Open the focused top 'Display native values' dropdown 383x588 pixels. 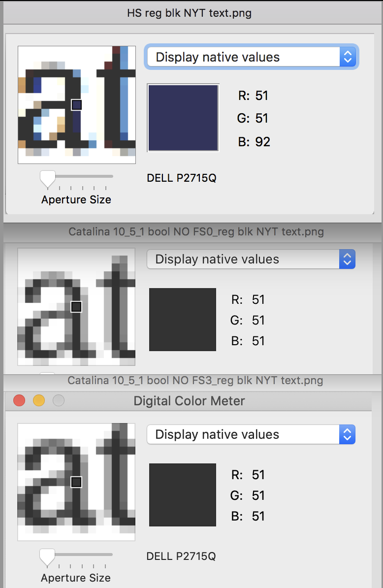pyautogui.click(x=251, y=57)
